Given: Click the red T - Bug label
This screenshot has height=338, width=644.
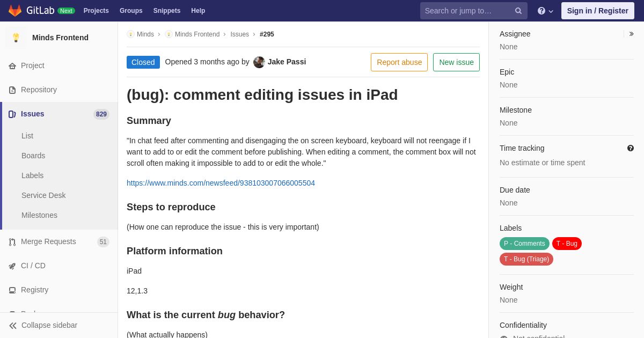Looking at the screenshot, I should (567, 244).
